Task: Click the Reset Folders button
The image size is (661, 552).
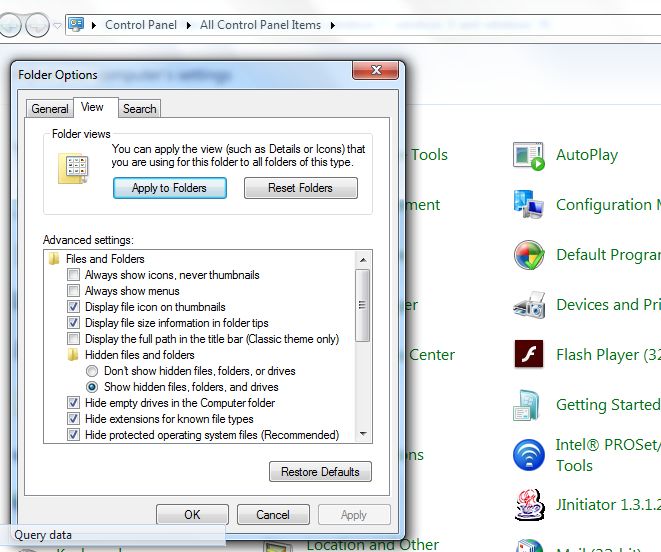Action: click(x=301, y=188)
